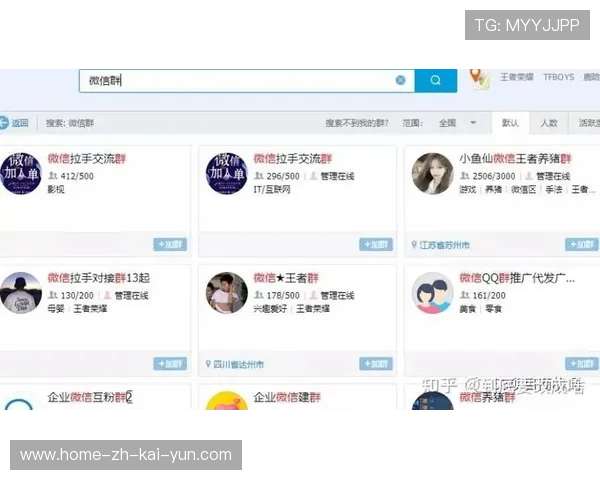Open avatar of 微信★王者群
Screen dimensions: 600x480
click(x=227, y=293)
